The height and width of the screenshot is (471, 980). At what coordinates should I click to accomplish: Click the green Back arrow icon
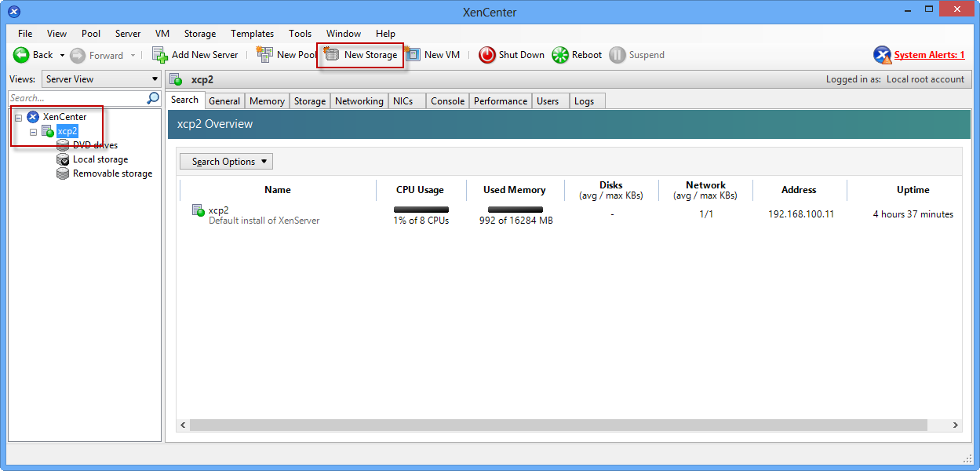click(21, 55)
